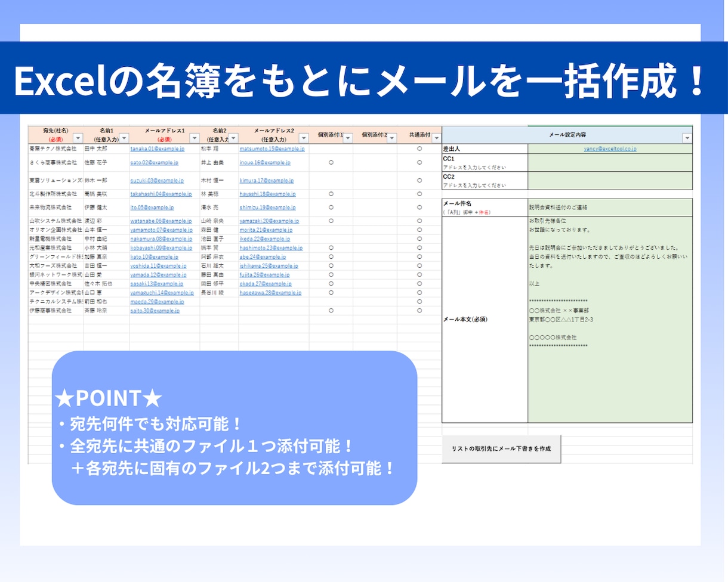The image size is (728, 582).
Task: Open the saito.30@example.jp link
Action: click(x=155, y=311)
